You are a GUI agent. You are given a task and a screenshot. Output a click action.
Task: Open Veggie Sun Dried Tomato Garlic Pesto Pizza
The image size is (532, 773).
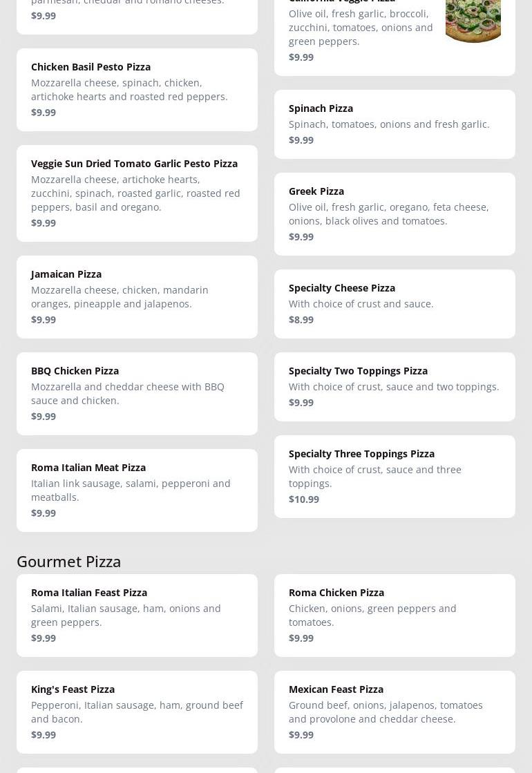click(x=134, y=164)
